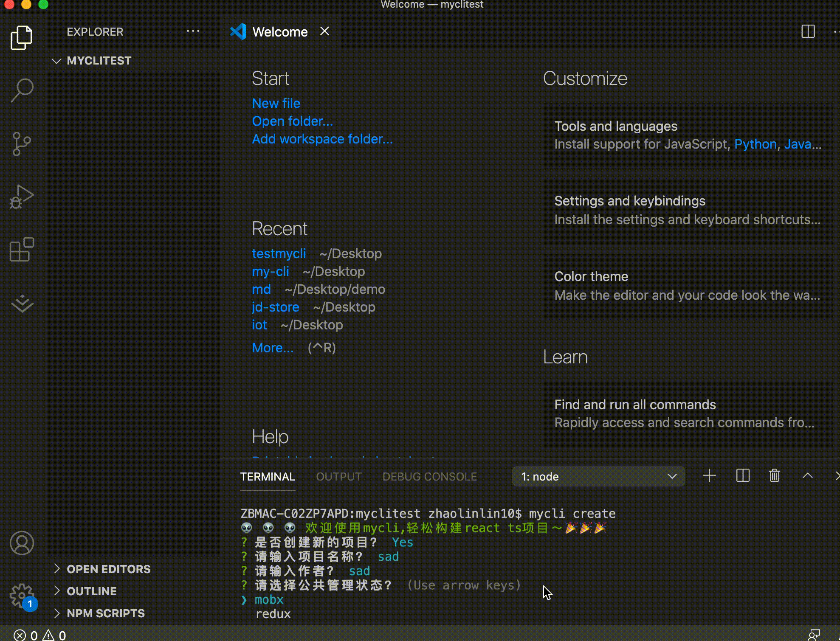Click the More... recent link
This screenshot has width=840, height=641.
click(273, 348)
